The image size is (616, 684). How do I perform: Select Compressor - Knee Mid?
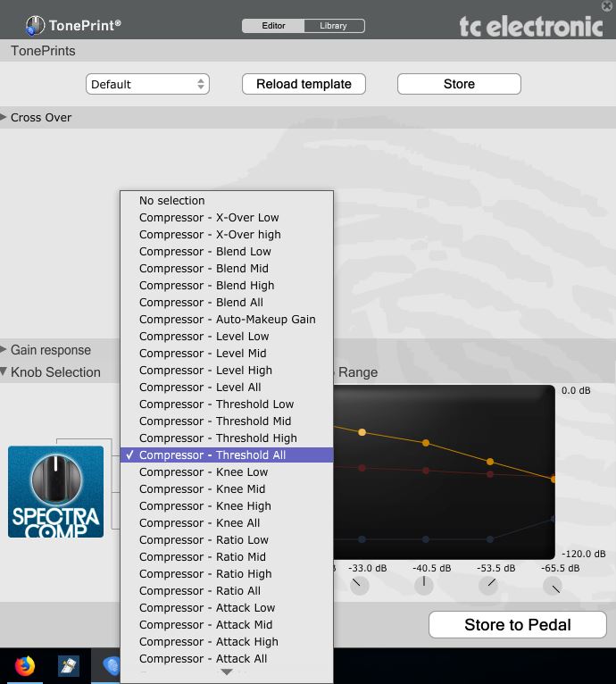pos(227,489)
